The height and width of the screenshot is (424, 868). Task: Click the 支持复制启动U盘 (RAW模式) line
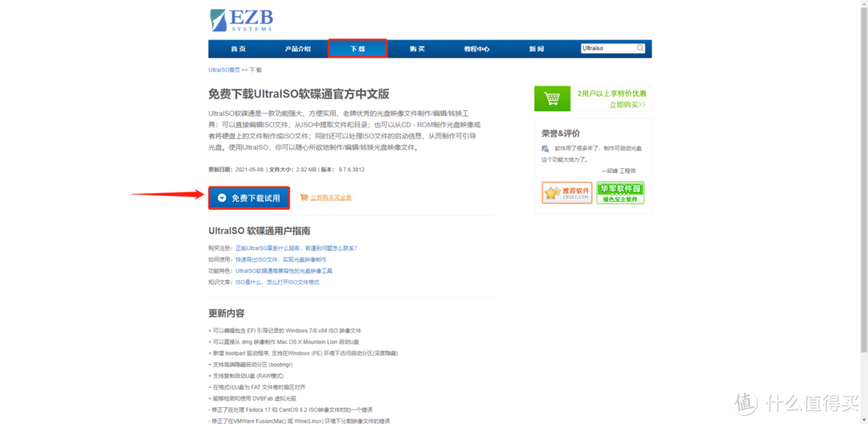[x=248, y=376]
